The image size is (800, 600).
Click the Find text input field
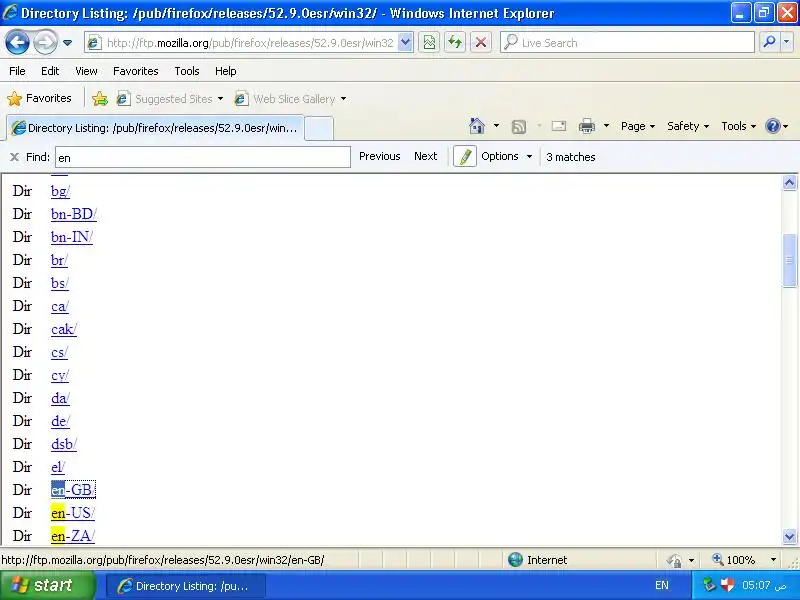[x=203, y=157]
